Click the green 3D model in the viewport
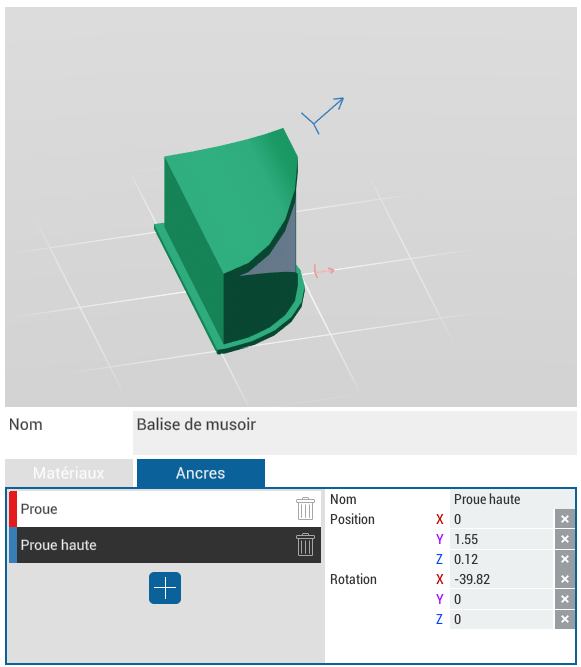Image resolution: width=581 pixels, height=667 pixels. point(230,240)
